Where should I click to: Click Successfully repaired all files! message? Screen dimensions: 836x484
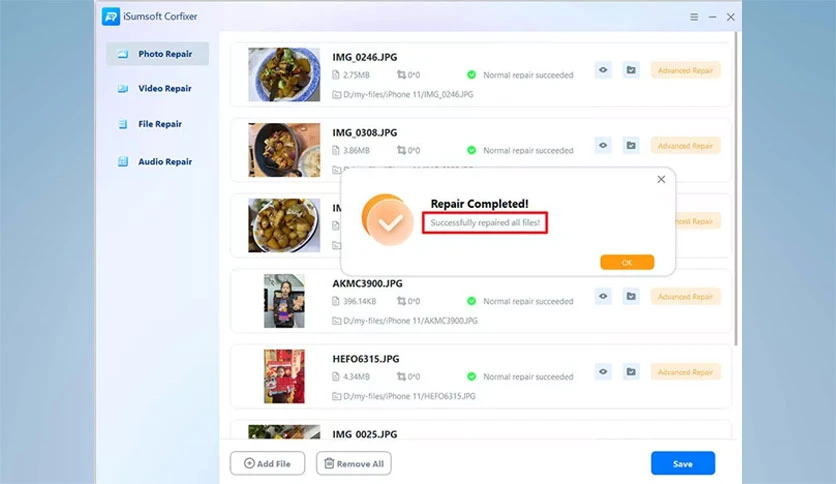pyautogui.click(x=485, y=222)
